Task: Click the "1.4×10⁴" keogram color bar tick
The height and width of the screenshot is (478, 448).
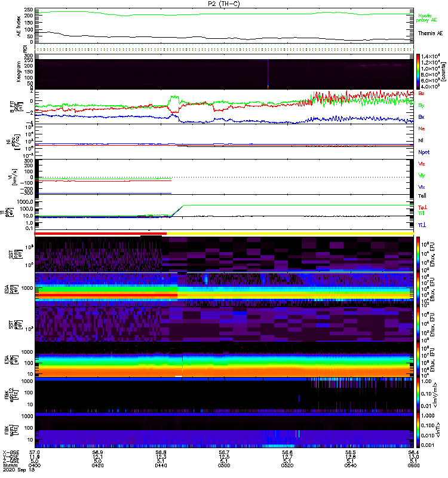Action: pyautogui.click(x=430, y=56)
